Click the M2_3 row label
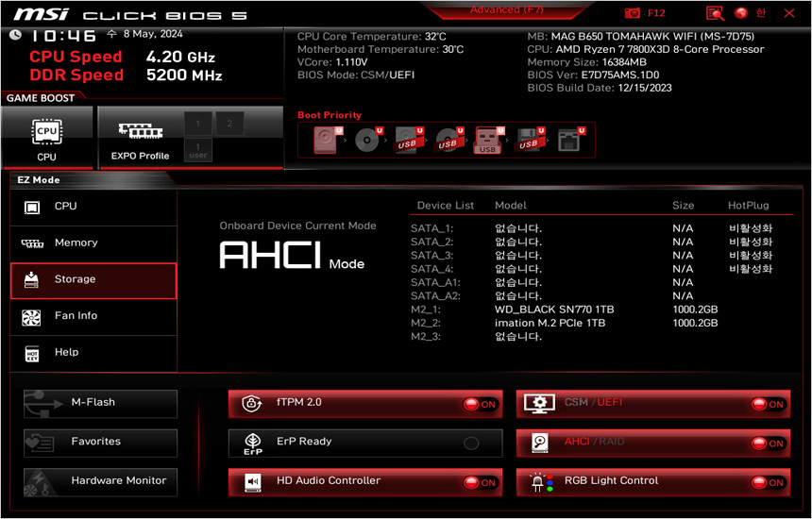 point(427,337)
